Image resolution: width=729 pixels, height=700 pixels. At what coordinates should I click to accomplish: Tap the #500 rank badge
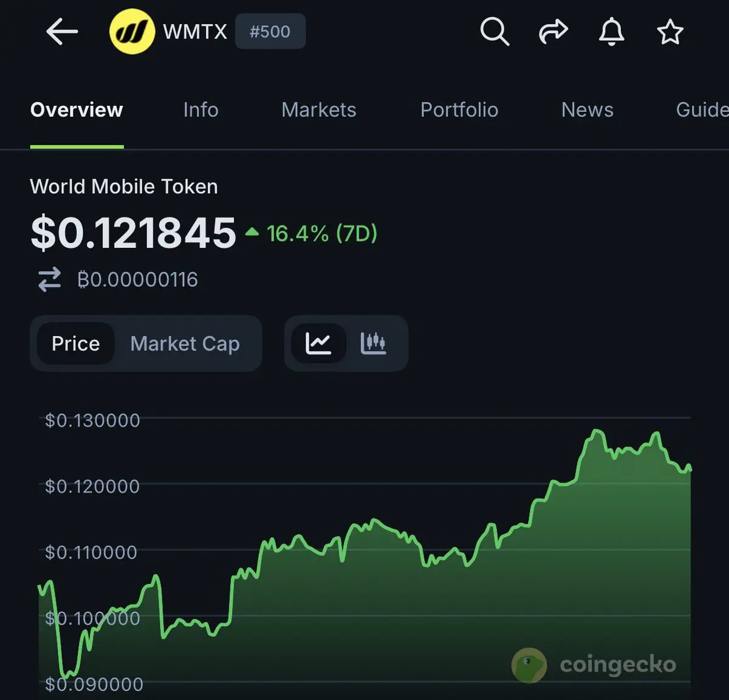270,32
